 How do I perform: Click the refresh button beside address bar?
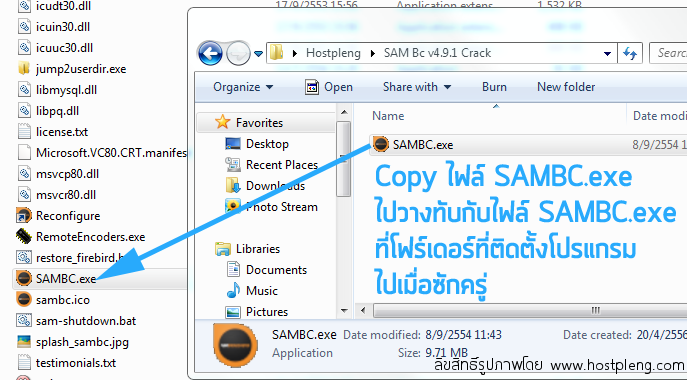tap(630, 53)
